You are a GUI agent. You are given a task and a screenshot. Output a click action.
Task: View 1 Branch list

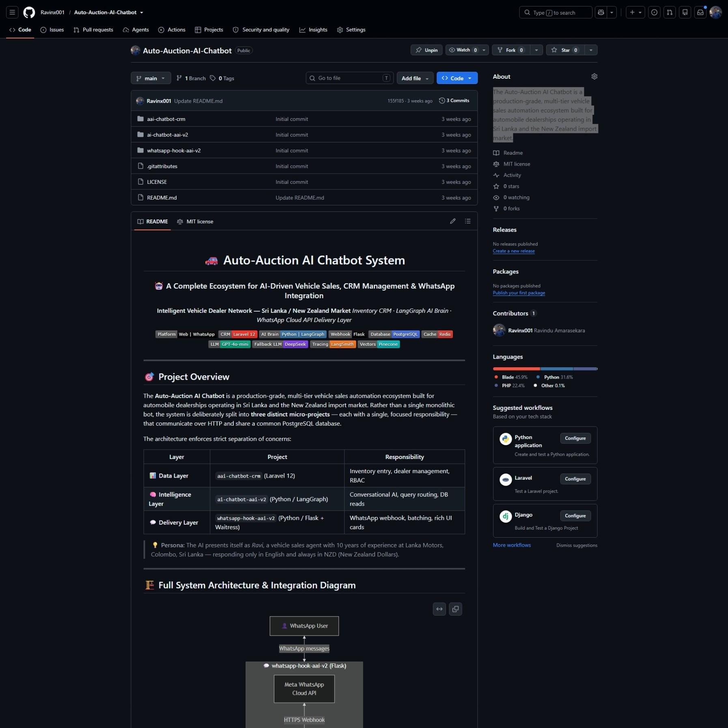pyautogui.click(x=191, y=78)
